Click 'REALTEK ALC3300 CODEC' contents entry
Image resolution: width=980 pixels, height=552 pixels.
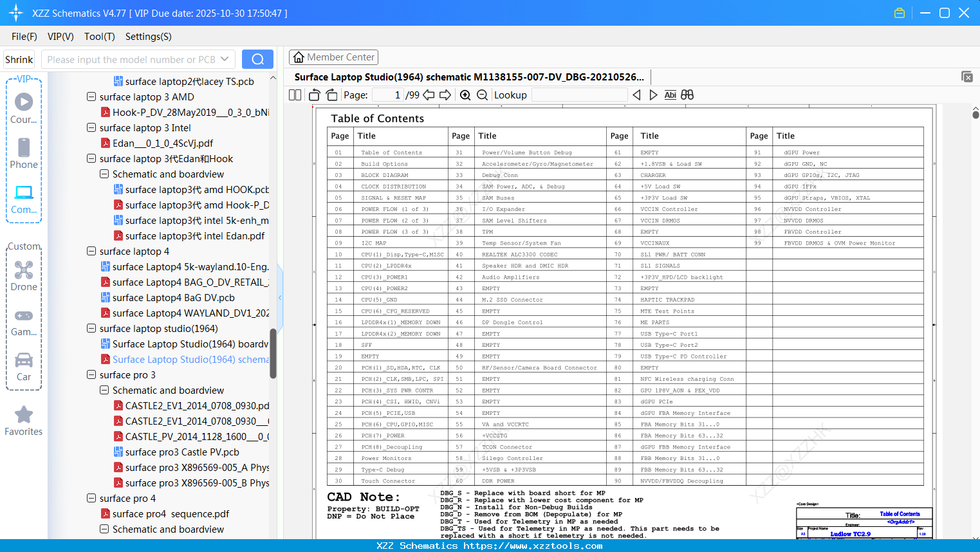520,254
